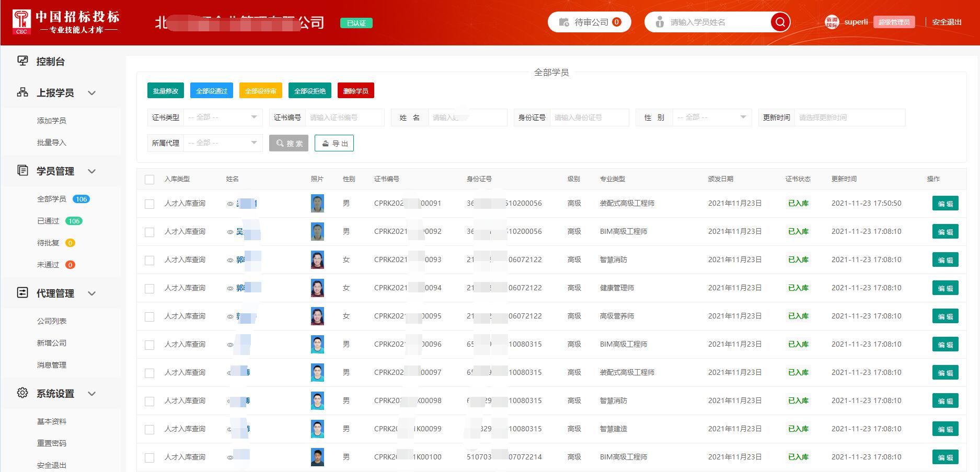
Task: Select checkbox for the 健康管理师 row
Action: [149, 288]
